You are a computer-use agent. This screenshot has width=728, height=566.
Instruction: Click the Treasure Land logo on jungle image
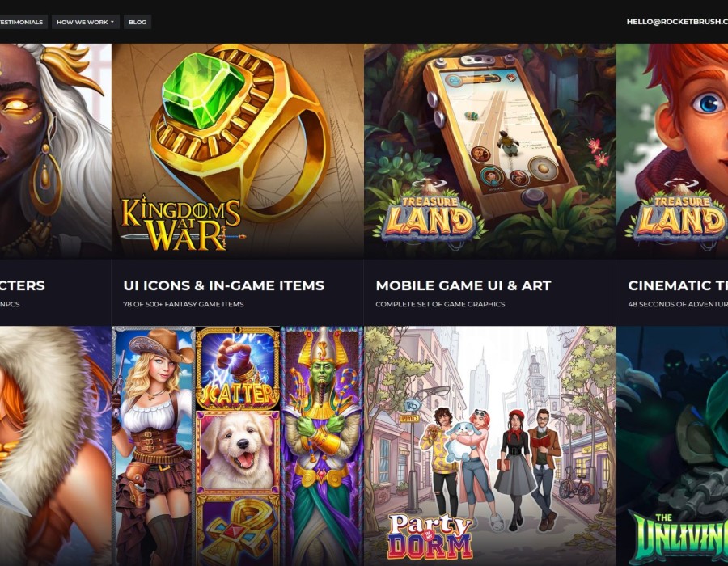coord(430,216)
